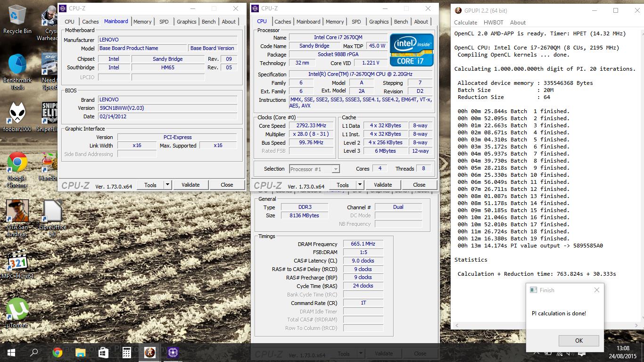Image resolution: width=644 pixels, height=362 pixels.
Task: Click the processor Name field Intel Core i7 2670QM
Action: [x=338, y=37]
